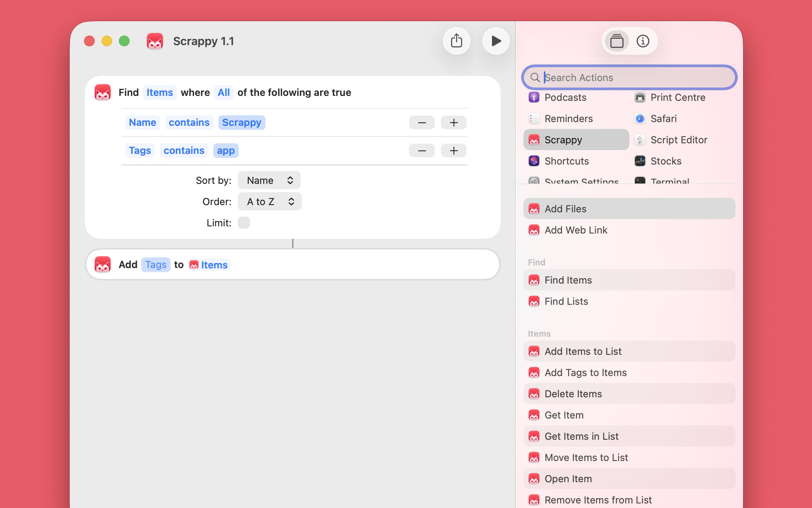The image size is (812, 508).
Task: Open the shortcut details info icon
Action: (x=643, y=41)
